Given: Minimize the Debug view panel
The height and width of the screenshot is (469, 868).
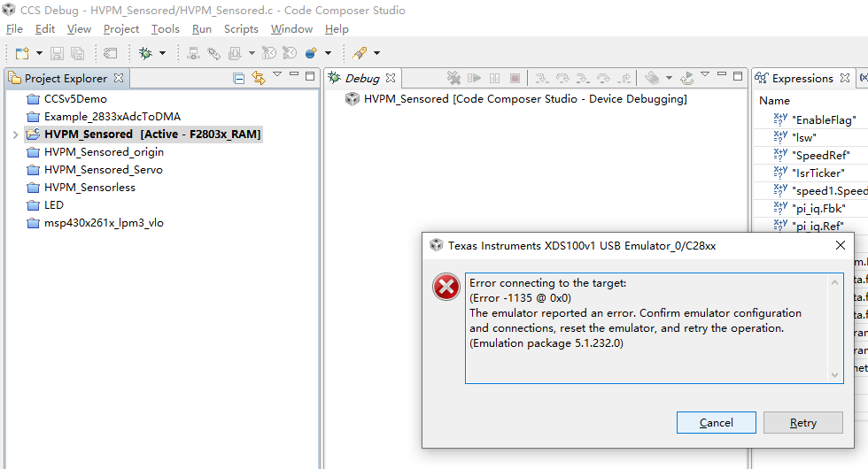Looking at the screenshot, I should point(721,73).
